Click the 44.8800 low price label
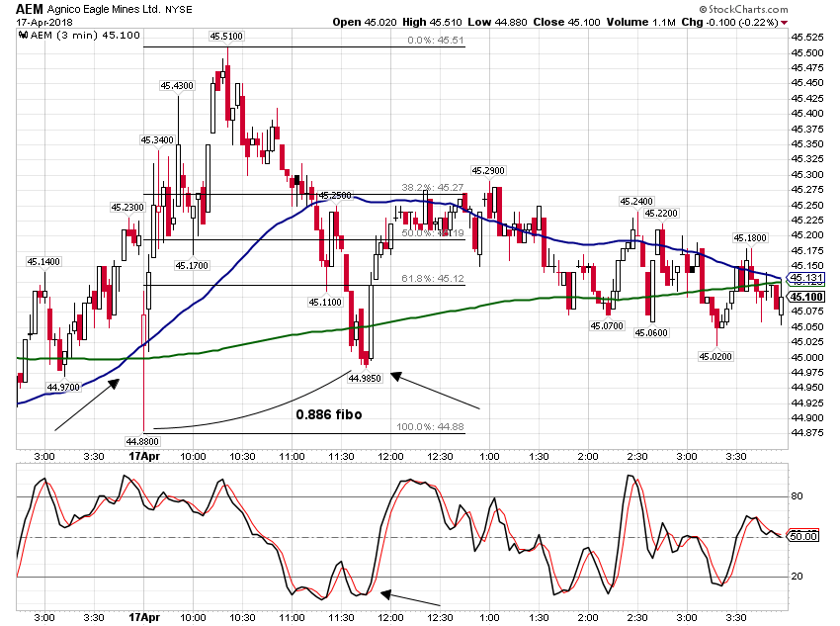Screen dimensions: 840x626 click(142, 442)
